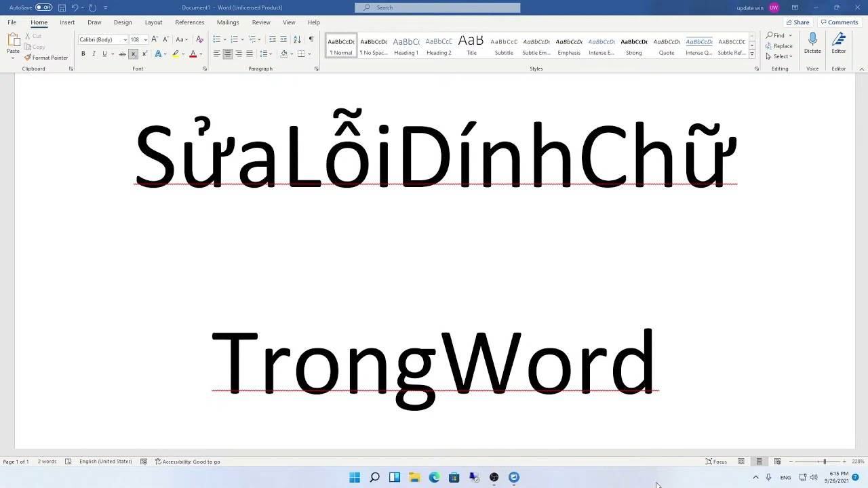Toggle Italic formatting
This screenshot has width=868, height=488.
pyautogui.click(x=94, y=54)
